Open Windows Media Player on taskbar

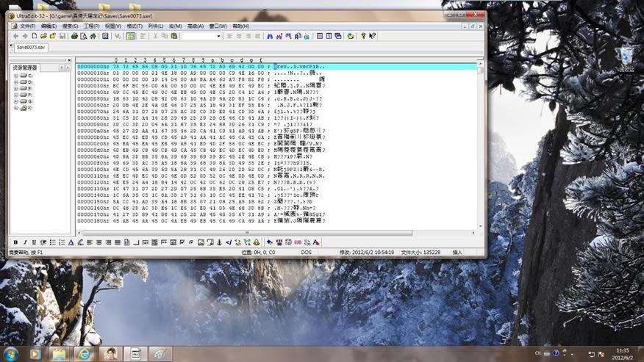click(35, 354)
